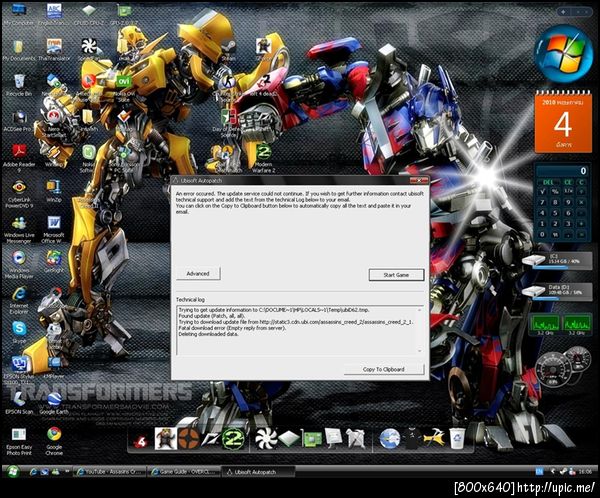
Task: Switch to Game Guide taskbar window
Action: click(184, 472)
